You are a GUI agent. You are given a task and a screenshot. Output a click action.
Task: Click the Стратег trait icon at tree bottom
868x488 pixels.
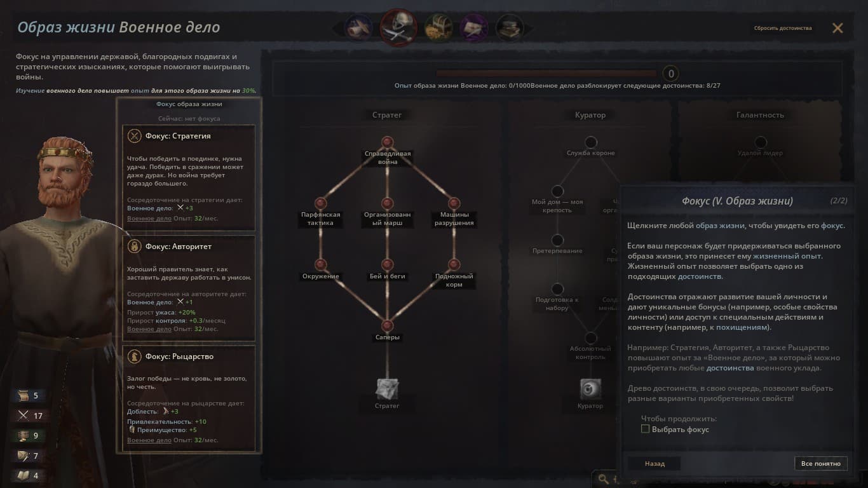click(387, 389)
